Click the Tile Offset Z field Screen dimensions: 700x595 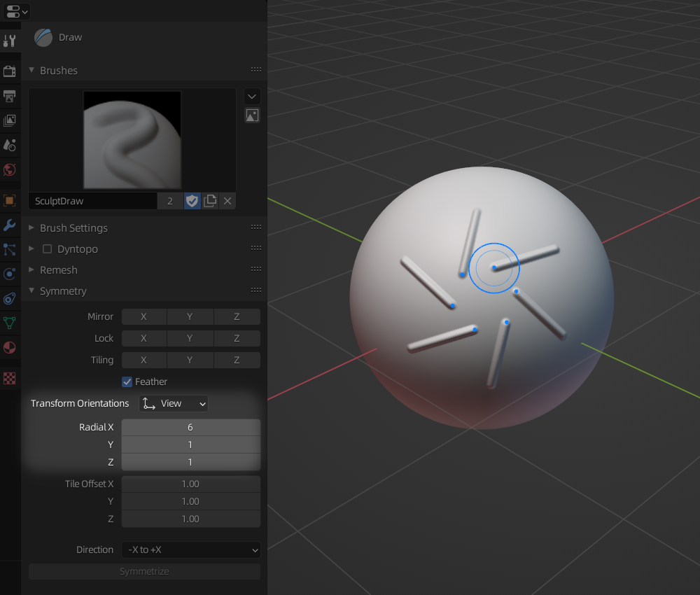click(x=190, y=519)
